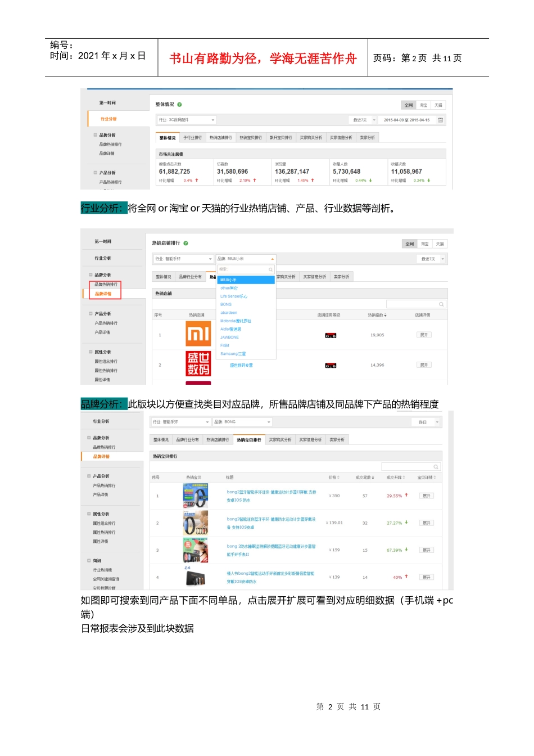Choose Samsung/三星 from the brand list

click(233, 354)
